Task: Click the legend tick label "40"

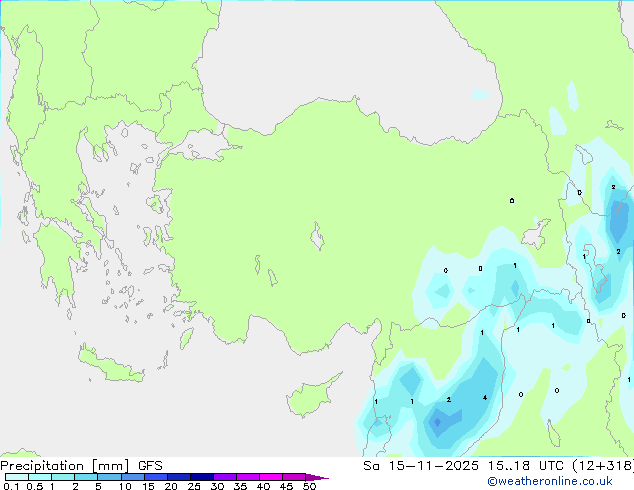Action: click(263, 486)
